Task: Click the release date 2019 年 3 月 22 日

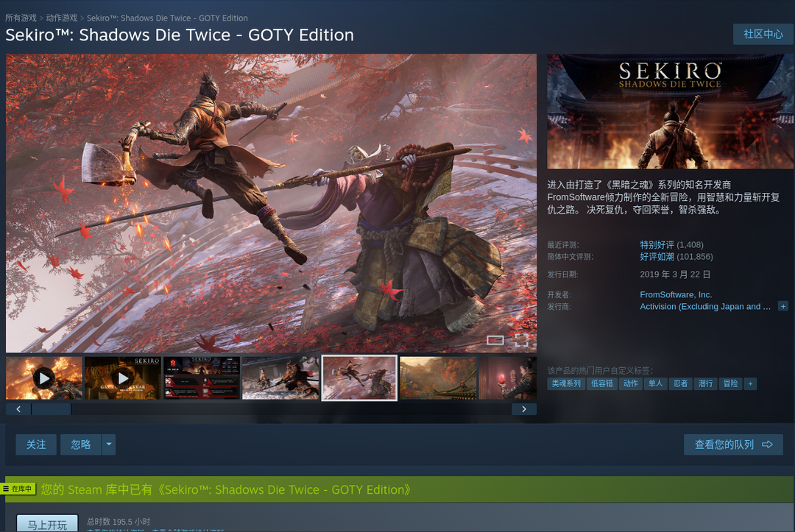Action: pyautogui.click(x=675, y=274)
